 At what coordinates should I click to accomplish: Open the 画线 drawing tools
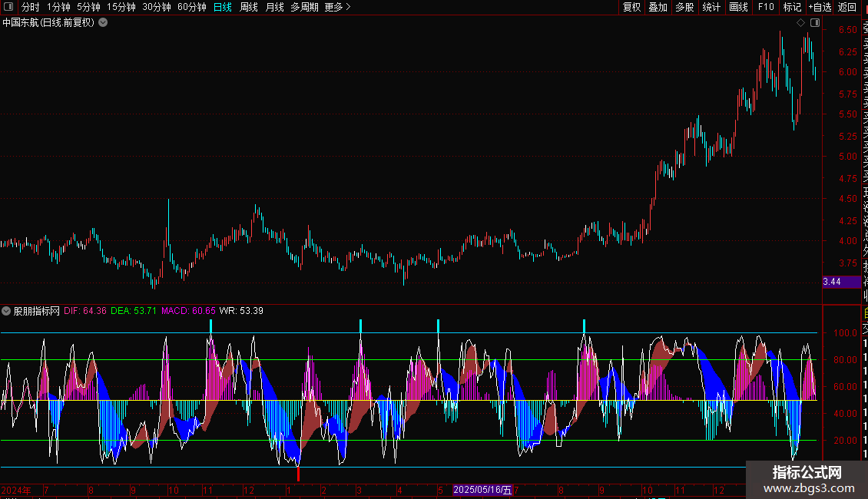(x=738, y=7)
